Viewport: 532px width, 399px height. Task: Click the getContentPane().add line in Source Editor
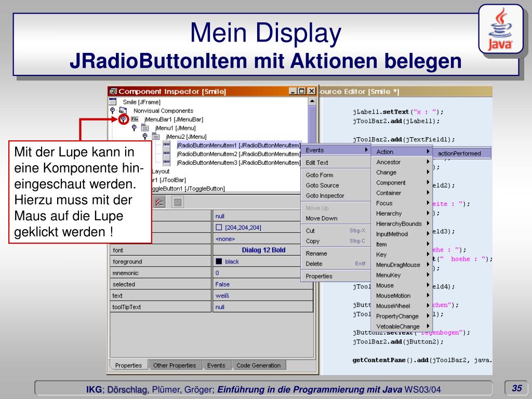[x=422, y=360]
